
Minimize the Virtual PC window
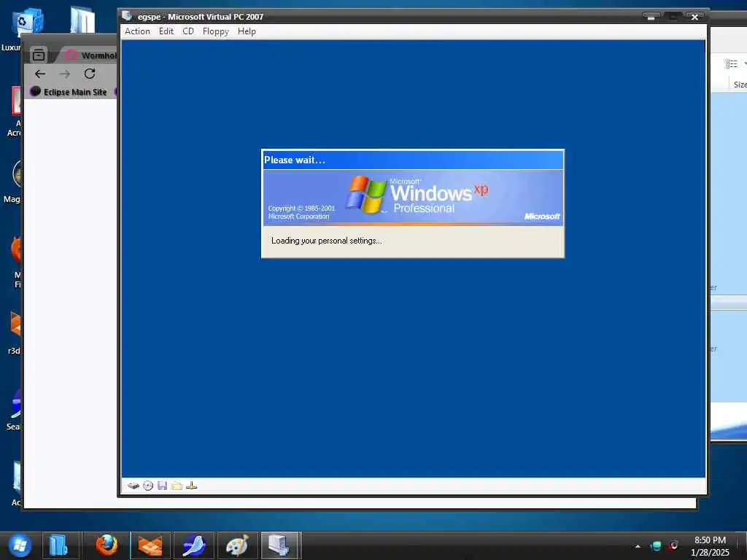point(651,17)
